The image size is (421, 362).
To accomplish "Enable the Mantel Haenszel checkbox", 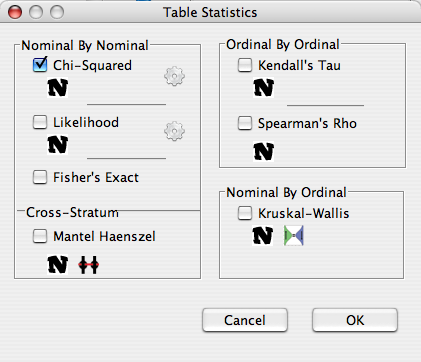I will tap(40, 236).
